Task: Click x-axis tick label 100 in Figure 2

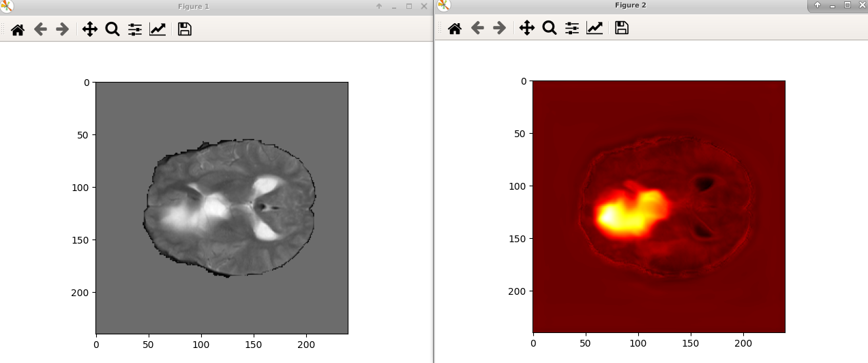Action: (638, 343)
